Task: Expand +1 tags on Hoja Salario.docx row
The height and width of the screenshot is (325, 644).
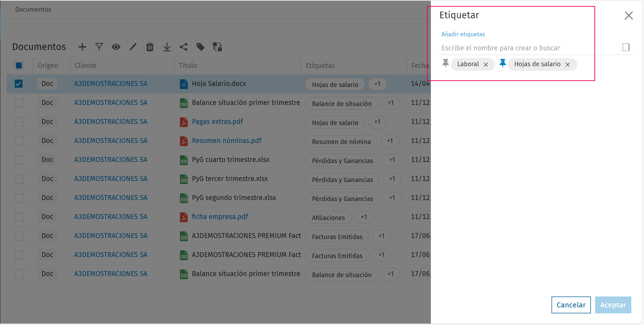Action: point(377,84)
